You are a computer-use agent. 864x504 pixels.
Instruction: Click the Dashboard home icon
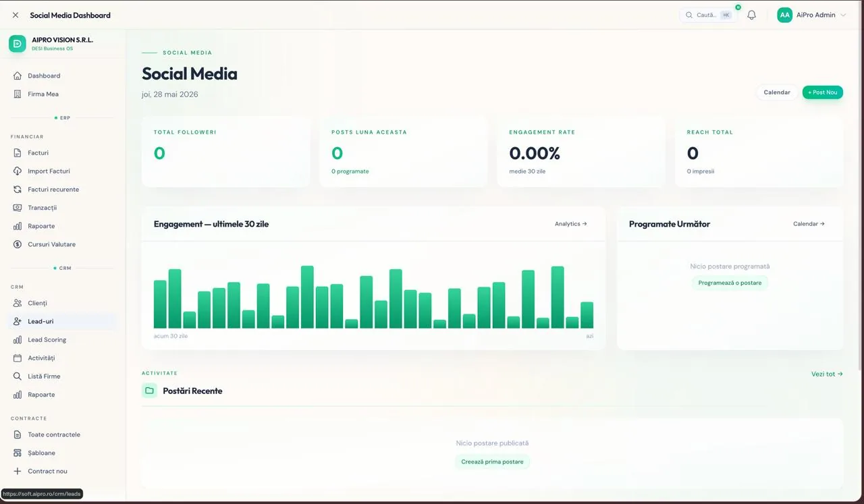tap(18, 76)
